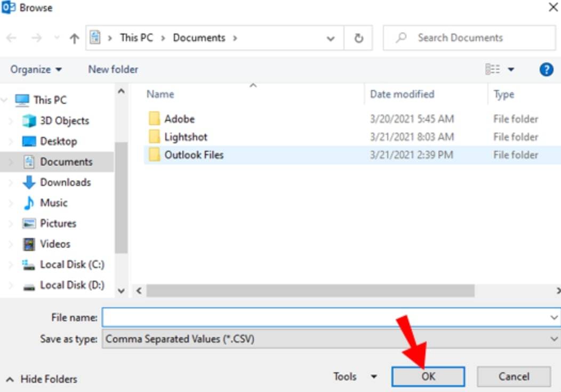Navigate back using the back arrow
The width and height of the screenshot is (561, 392).
(x=12, y=37)
